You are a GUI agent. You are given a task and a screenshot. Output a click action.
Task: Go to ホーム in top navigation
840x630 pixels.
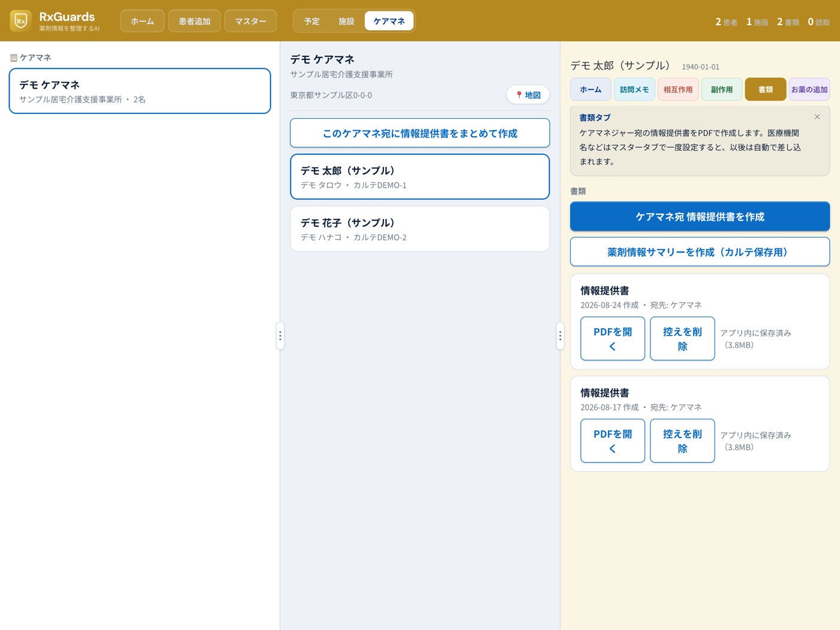click(x=142, y=21)
